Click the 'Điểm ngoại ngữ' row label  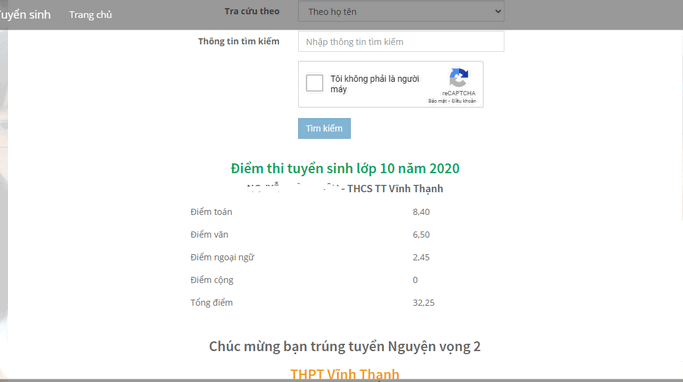222,257
